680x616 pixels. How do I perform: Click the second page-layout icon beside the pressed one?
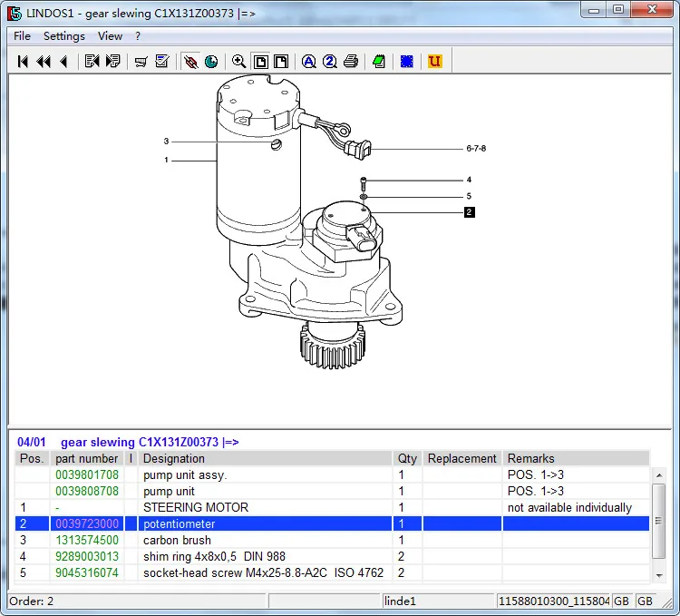coord(281,62)
